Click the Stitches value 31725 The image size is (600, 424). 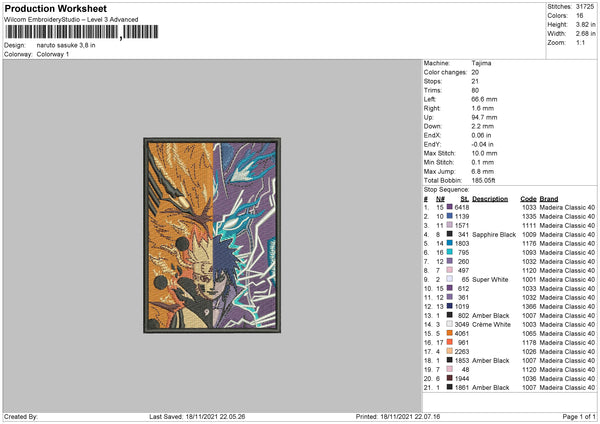pos(585,7)
